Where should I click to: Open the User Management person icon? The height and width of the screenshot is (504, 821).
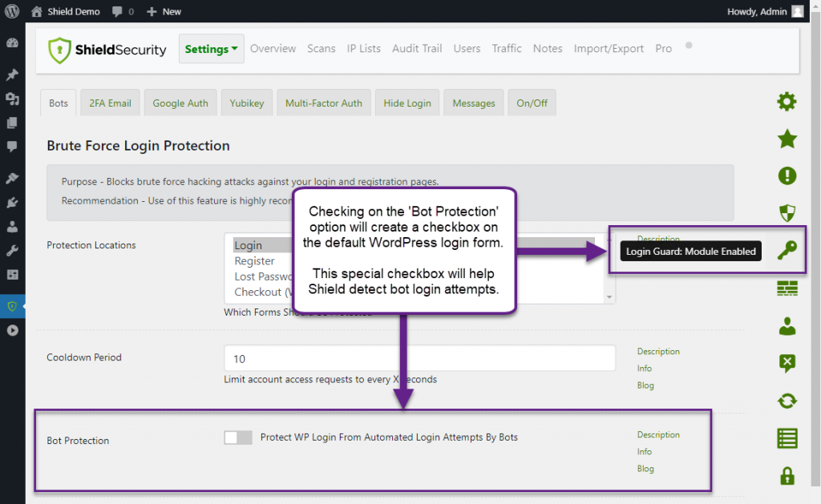(787, 326)
